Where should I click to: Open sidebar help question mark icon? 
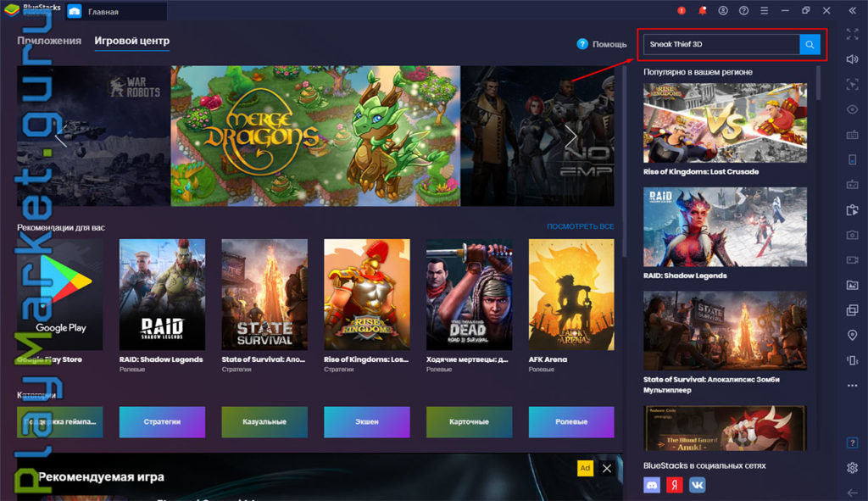point(852,443)
